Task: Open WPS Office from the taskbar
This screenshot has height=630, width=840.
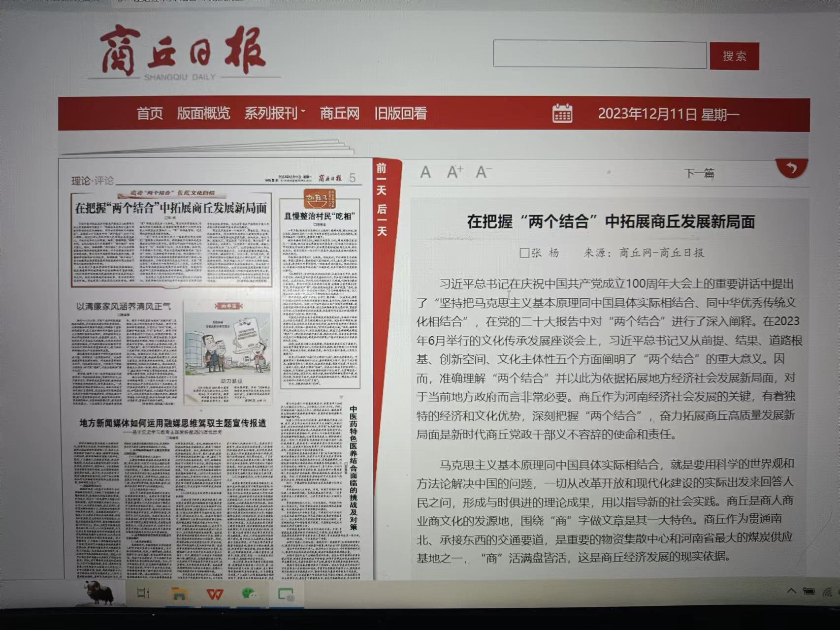Action: pos(215,594)
